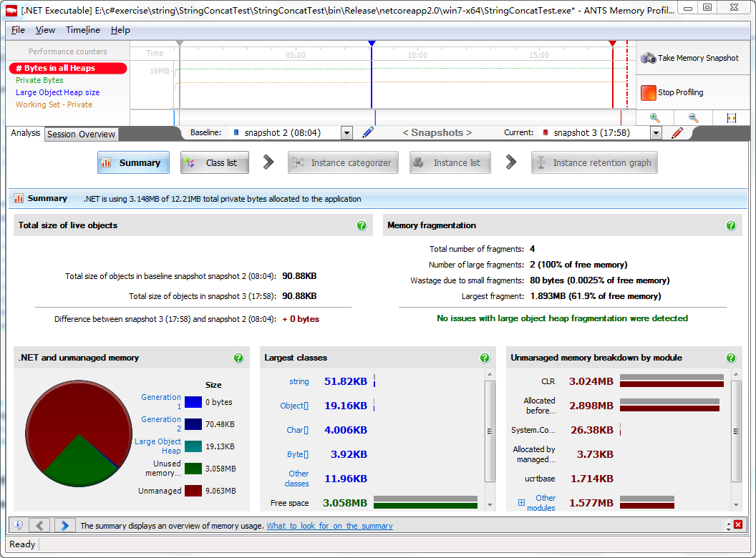The image size is (756, 558).
Task: Open help for Unmanaged memory breakdown panel
Action: point(731,358)
